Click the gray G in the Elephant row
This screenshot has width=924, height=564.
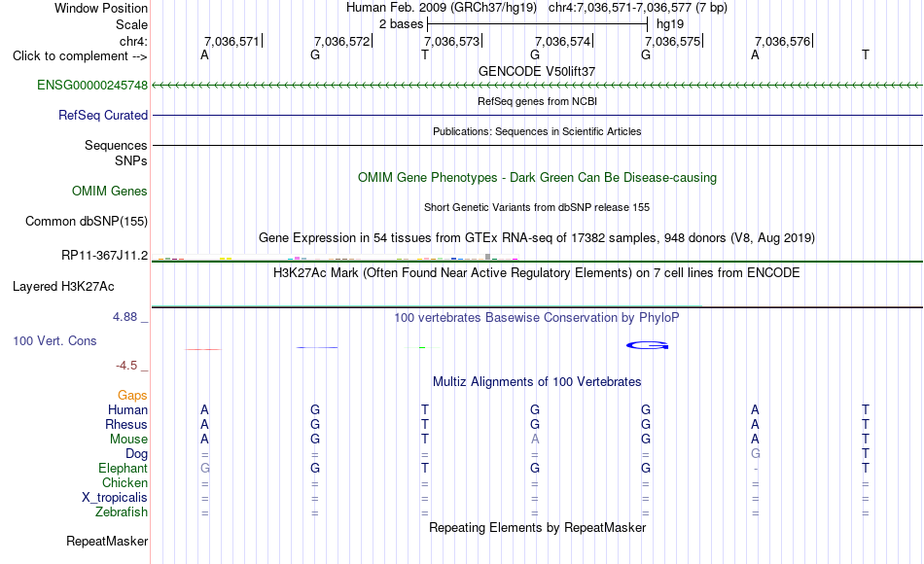click(205, 469)
